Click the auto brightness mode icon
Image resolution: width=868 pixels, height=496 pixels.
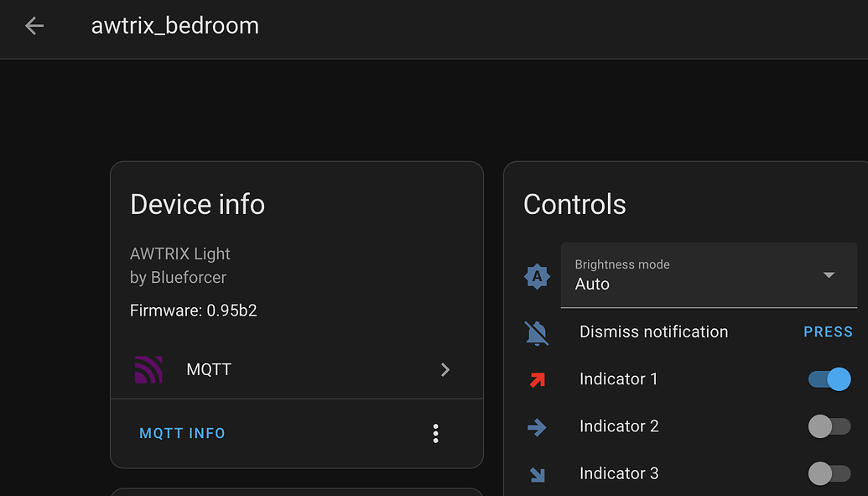tap(536, 274)
